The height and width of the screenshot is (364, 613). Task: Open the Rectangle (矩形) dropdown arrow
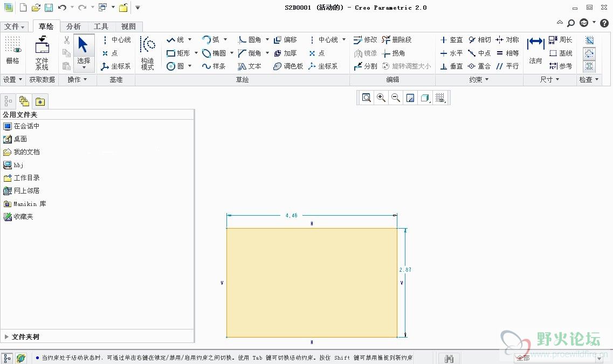point(196,53)
